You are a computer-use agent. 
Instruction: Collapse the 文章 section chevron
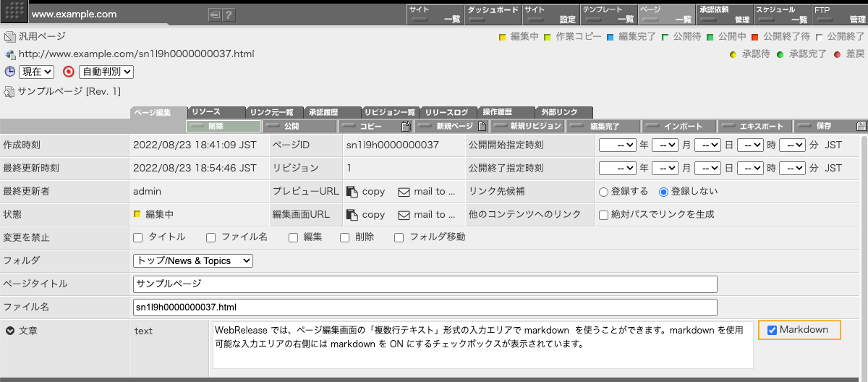(x=10, y=331)
